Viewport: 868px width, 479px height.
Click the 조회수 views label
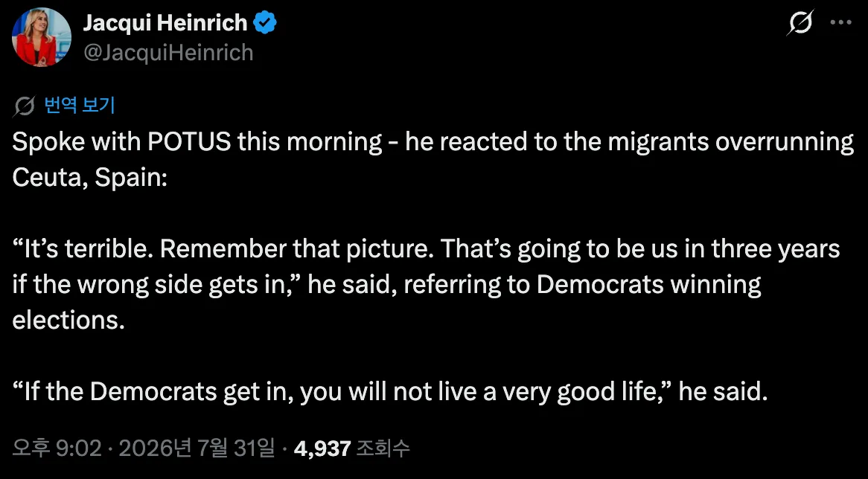[383, 448]
